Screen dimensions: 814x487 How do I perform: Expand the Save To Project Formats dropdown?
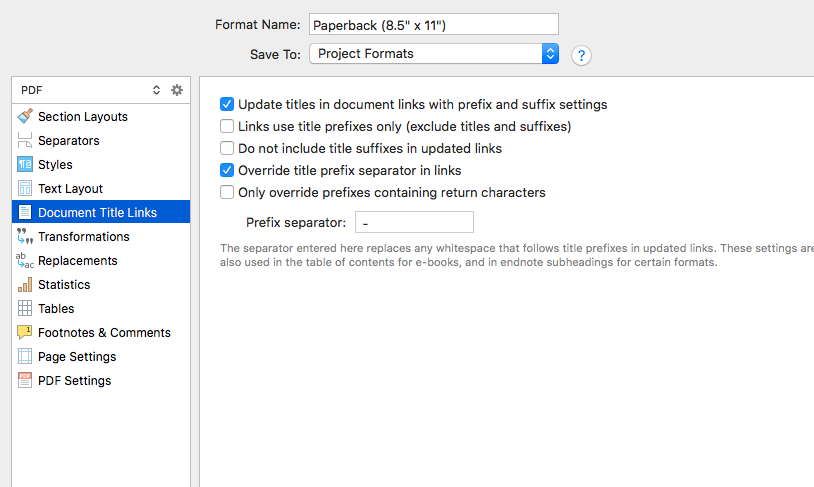coord(434,53)
